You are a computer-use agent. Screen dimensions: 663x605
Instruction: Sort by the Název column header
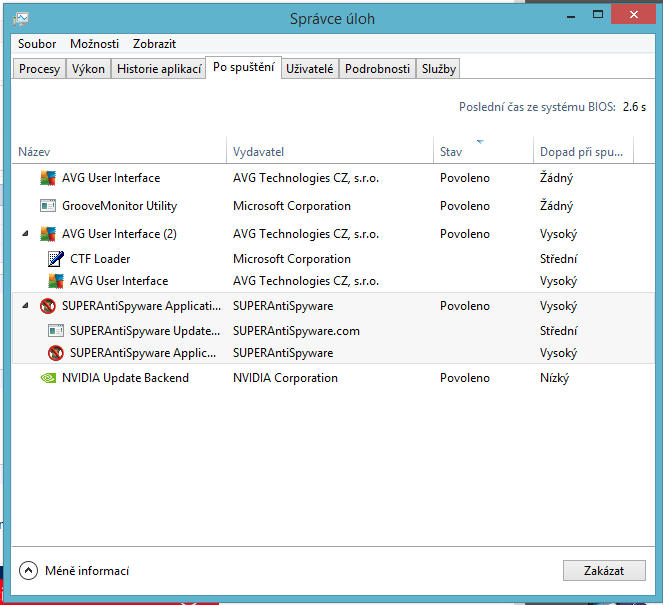(x=119, y=151)
